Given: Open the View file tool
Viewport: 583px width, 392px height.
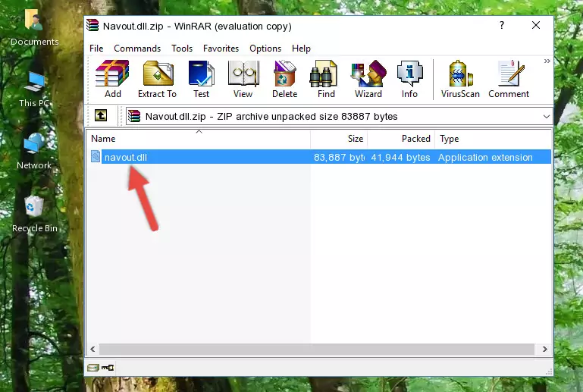Looking at the screenshot, I should [x=243, y=79].
